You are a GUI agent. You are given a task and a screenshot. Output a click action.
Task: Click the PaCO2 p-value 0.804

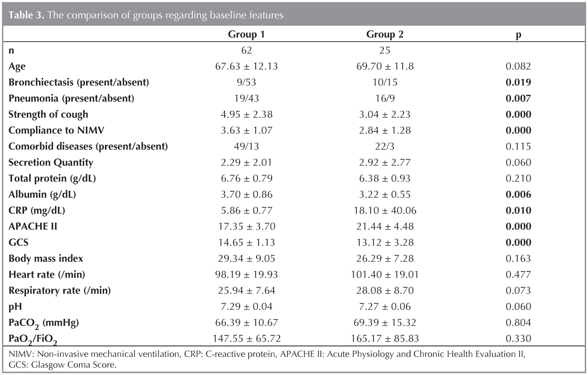click(518, 322)
